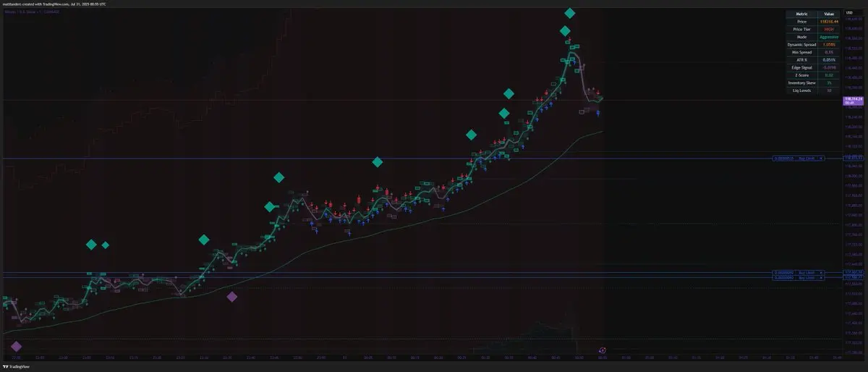This screenshot has height=372, width=868.
Task: Close the higher-priced 0.00000092 Buy Limit order
Action: click(x=820, y=273)
